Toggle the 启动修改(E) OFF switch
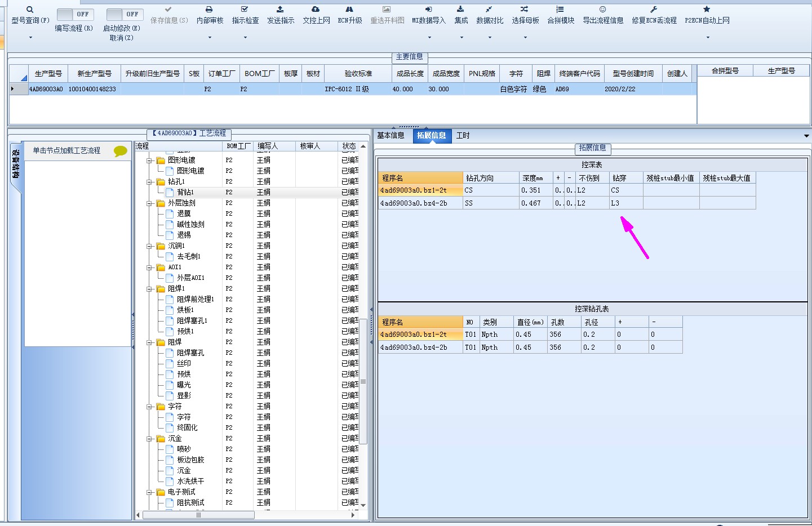812x526 pixels. pos(125,14)
